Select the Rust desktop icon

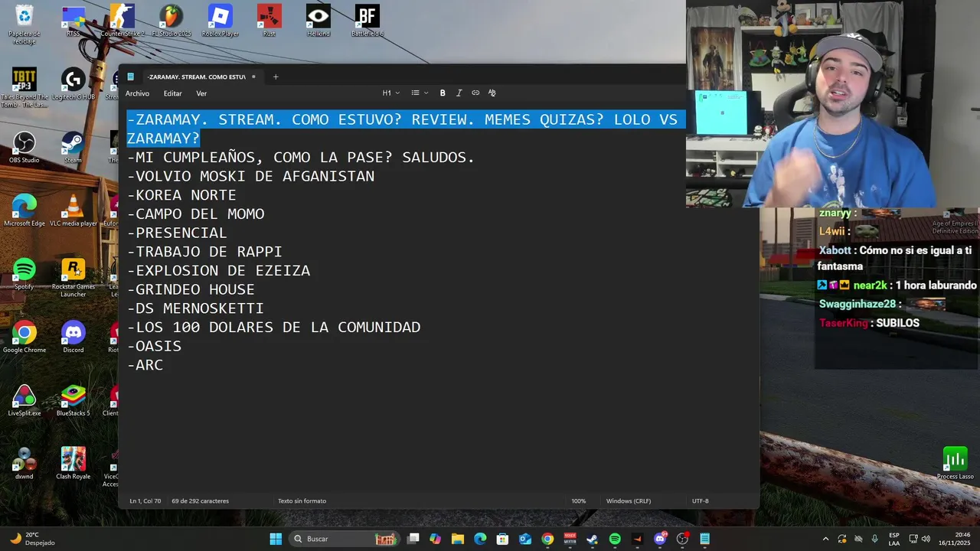[269, 21]
